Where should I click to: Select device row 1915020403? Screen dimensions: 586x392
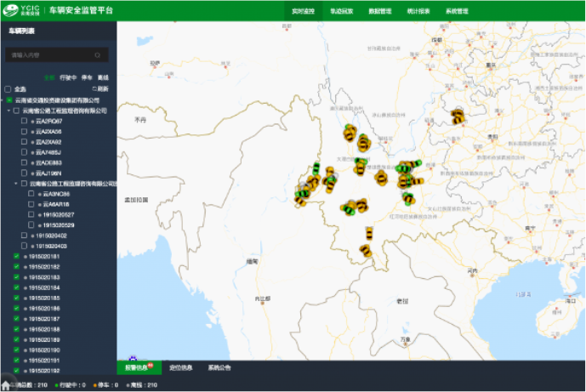tap(52, 247)
